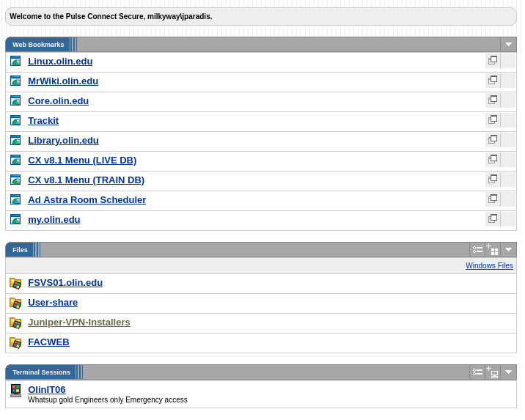Collapse the Files panel arrow
525x420 pixels.
click(x=508, y=250)
